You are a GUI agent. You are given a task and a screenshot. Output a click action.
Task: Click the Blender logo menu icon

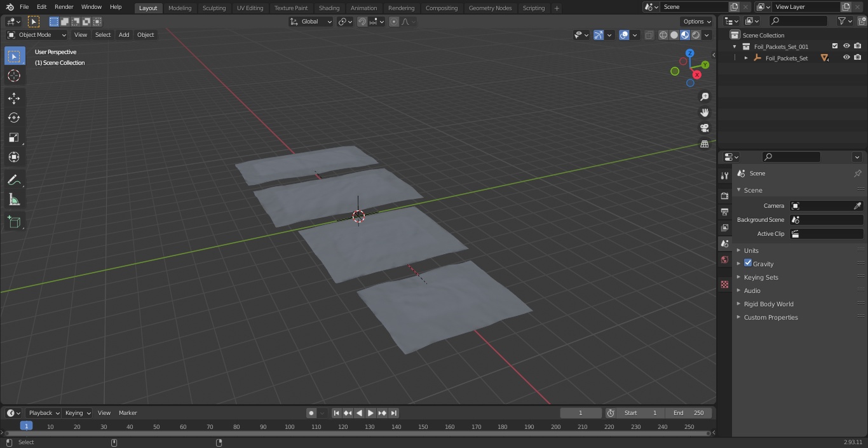[x=10, y=7]
